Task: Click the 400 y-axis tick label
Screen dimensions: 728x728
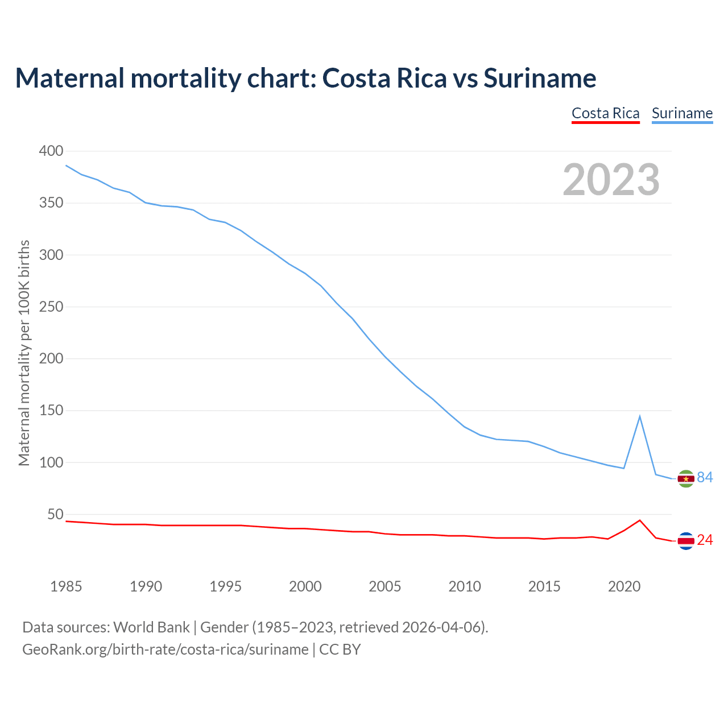Action: click(51, 151)
